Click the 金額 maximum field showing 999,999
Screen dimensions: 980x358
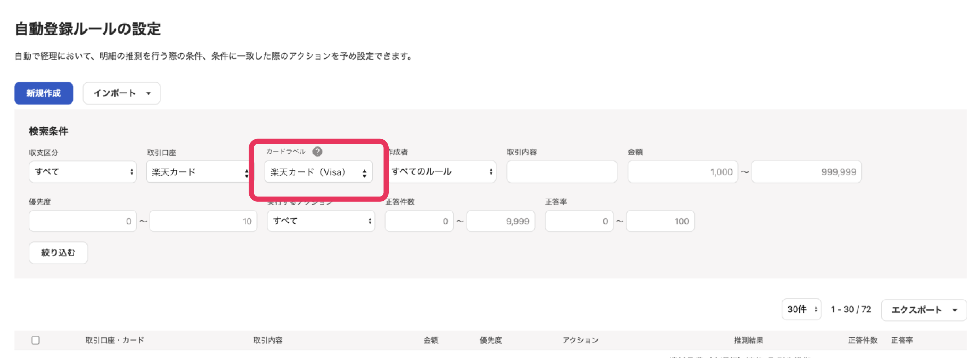[806, 172]
